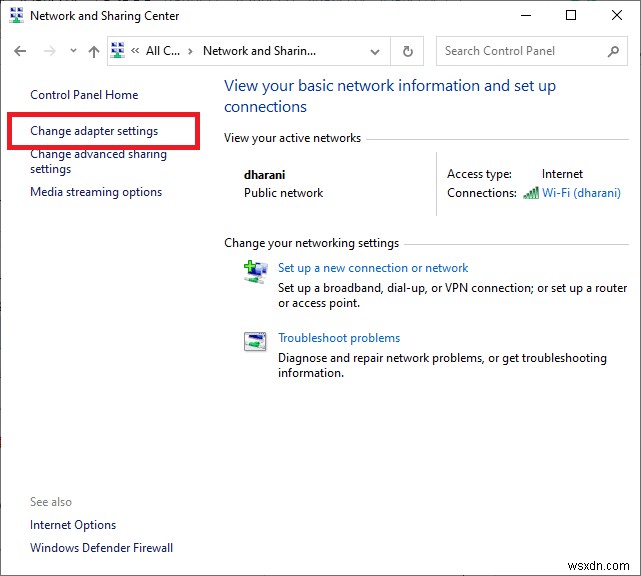641x576 pixels.
Task: Open the Wi-Fi (dharani) connection link
Action: (581, 193)
